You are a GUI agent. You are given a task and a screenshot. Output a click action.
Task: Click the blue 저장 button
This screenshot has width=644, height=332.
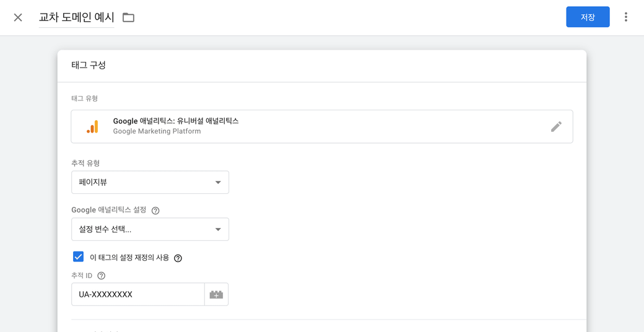587,17
